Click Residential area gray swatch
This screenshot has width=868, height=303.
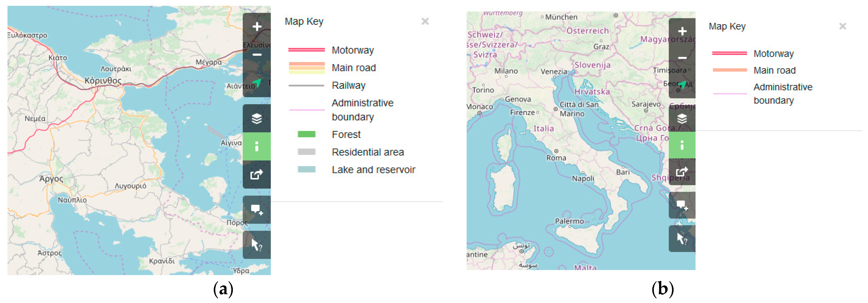click(x=306, y=152)
